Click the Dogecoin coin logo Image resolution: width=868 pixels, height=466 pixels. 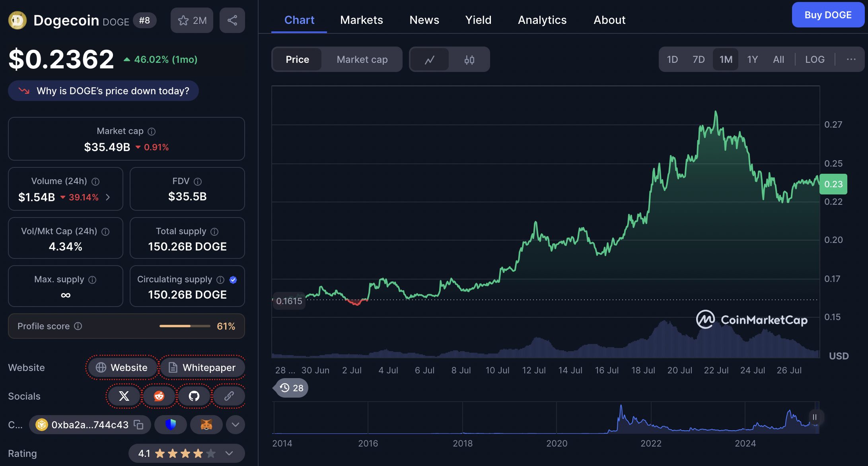click(x=18, y=20)
